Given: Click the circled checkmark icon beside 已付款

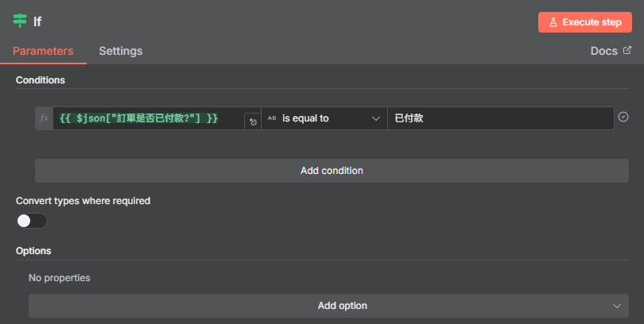Looking at the screenshot, I should point(623,117).
